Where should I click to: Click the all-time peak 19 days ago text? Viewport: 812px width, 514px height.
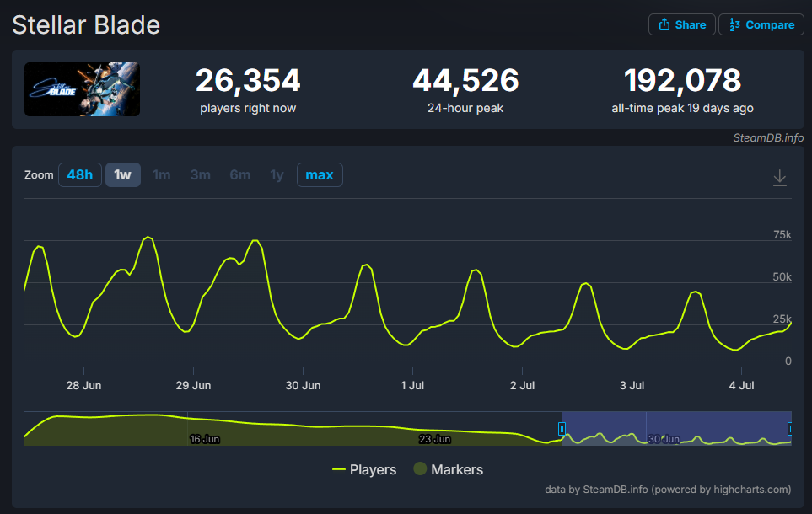point(682,108)
